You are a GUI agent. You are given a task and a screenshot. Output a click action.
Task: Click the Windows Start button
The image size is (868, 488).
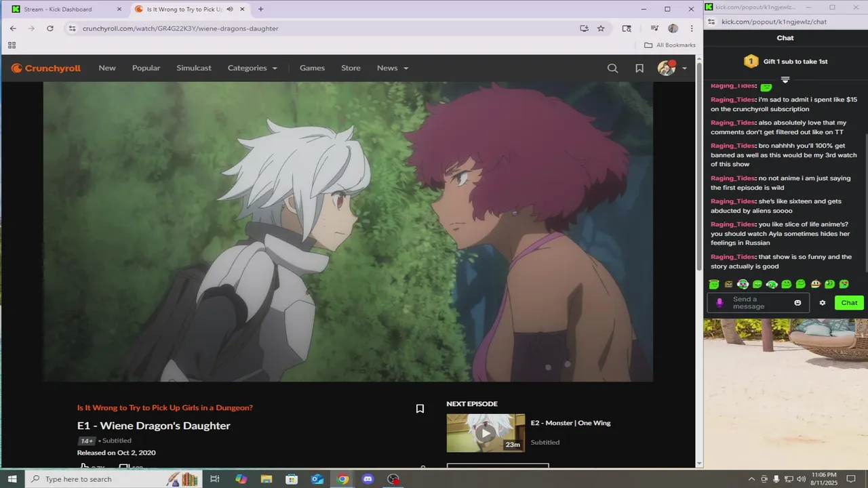pos(12,479)
